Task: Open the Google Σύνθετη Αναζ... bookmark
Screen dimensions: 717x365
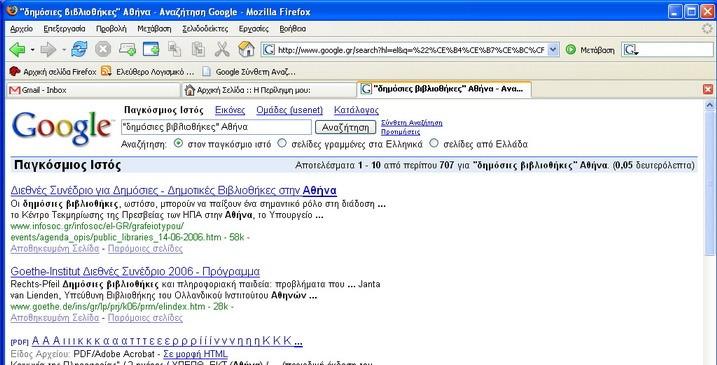Action: click(x=249, y=71)
